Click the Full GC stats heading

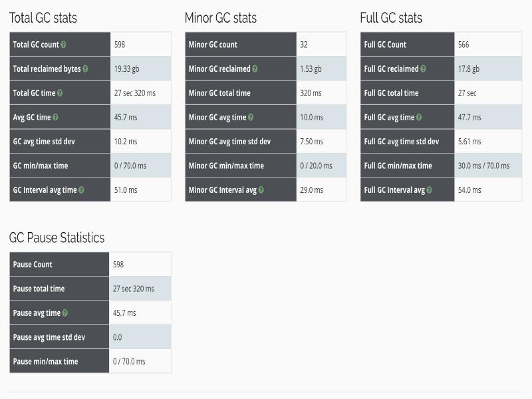pos(391,18)
